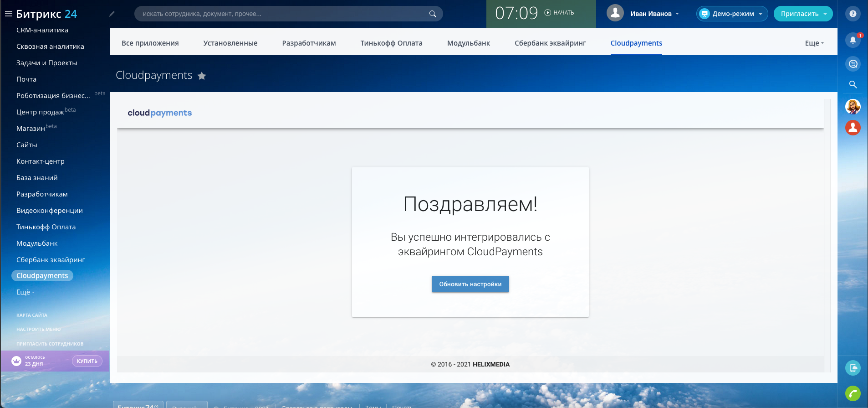The height and width of the screenshot is (408, 868).
Task: Click HELIXMEDIA in the footer
Action: (491, 364)
